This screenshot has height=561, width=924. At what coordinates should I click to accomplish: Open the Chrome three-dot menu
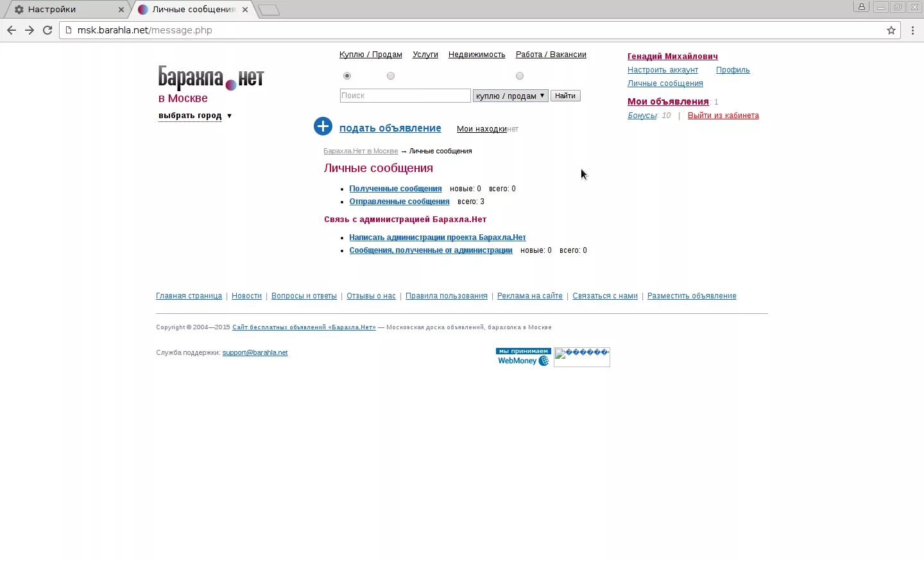(x=912, y=30)
